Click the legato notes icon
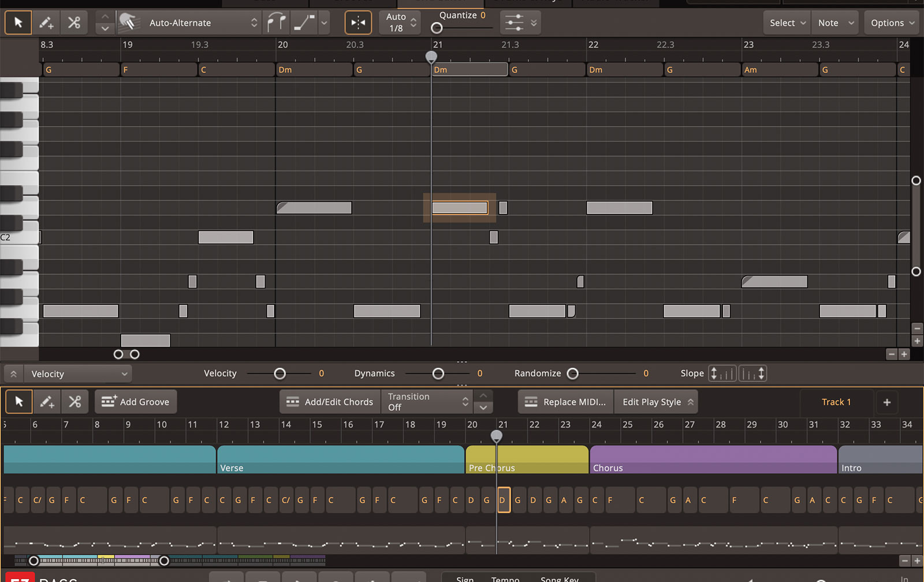 tap(276, 23)
